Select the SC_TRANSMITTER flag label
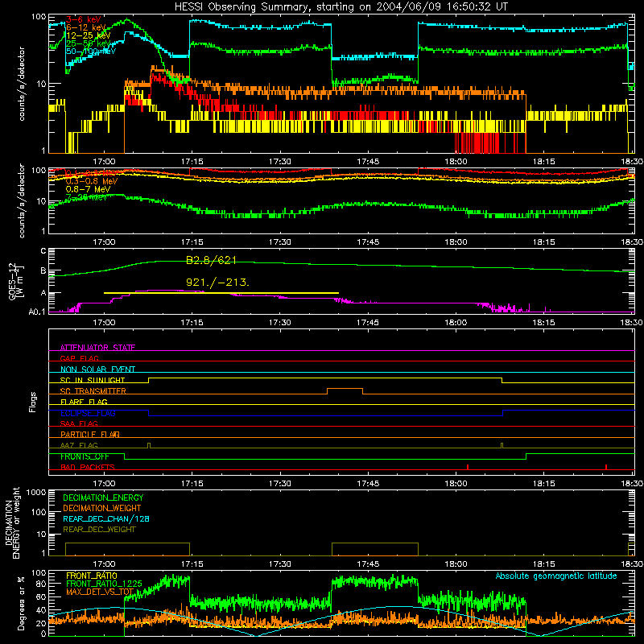Screen dimensions: 644x644 (x=93, y=391)
